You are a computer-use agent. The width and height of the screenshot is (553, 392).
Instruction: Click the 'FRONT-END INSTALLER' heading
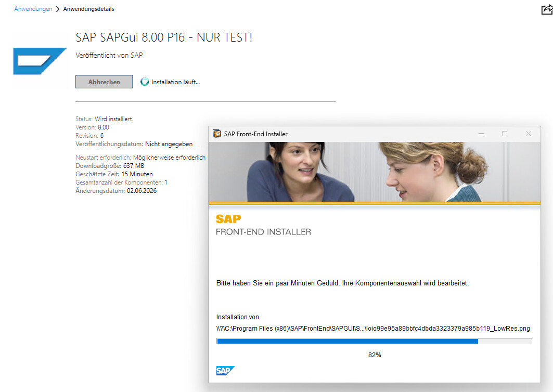pos(263,232)
